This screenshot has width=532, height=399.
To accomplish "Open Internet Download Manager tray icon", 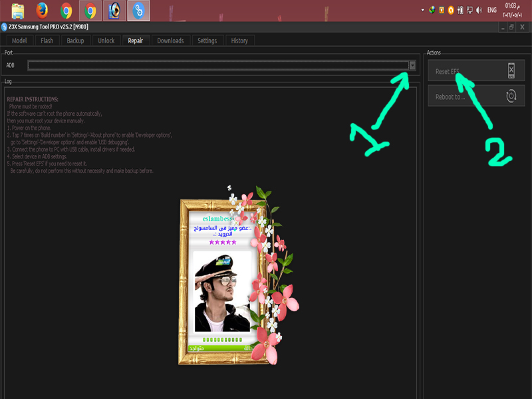I will point(432,10).
